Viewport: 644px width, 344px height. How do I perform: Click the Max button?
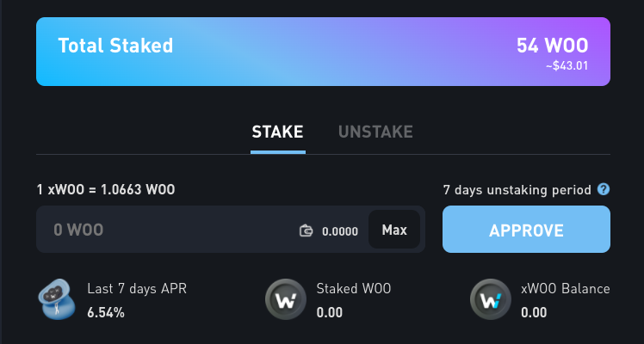[x=394, y=230]
